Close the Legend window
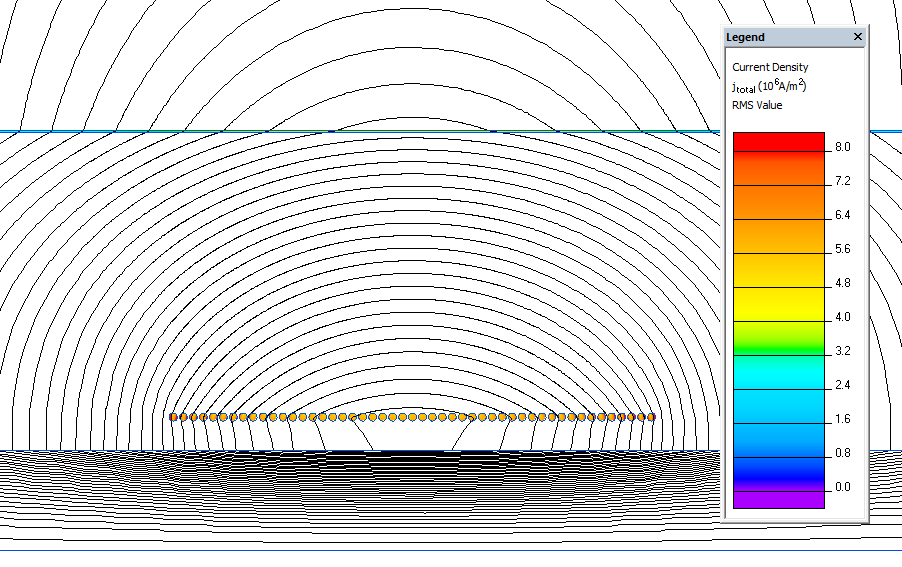This screenshot has height=567, width=902. pyautogui.click(x=857, y=37)
